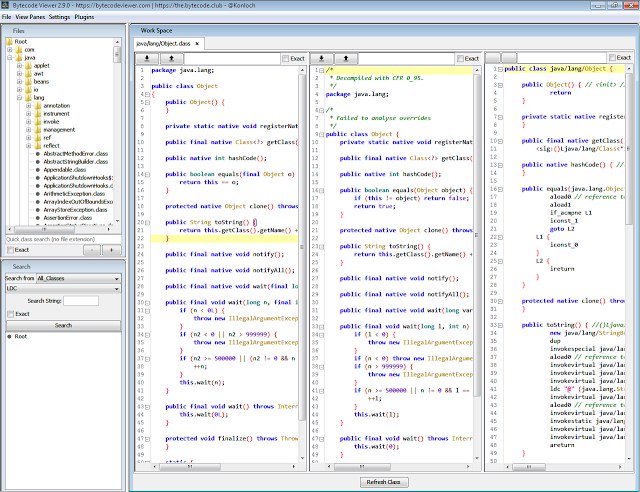
Task: Toggle the Exact checkbox in the bytecode pane
Action: [612, 58]
